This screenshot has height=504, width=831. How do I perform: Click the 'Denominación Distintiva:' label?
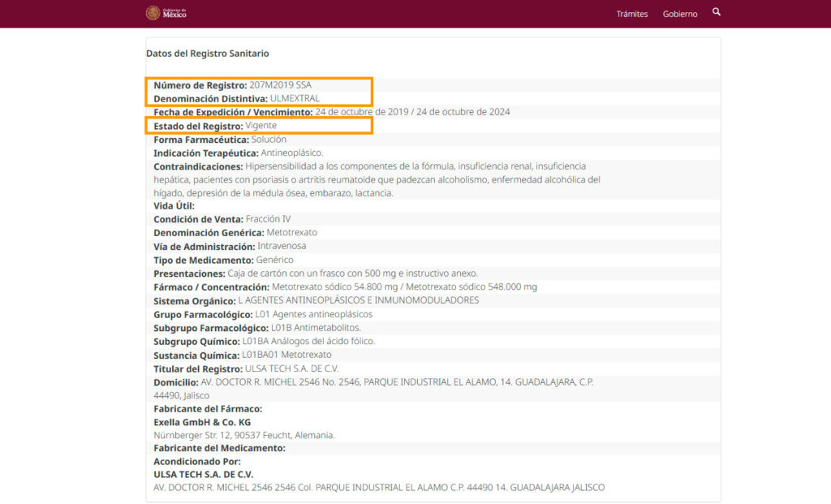coord(211,98)
